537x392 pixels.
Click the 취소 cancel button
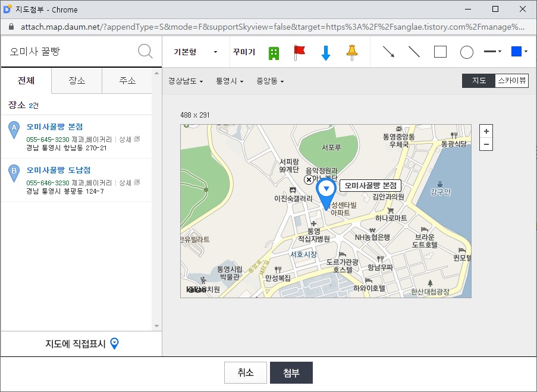tap(245, 372)
